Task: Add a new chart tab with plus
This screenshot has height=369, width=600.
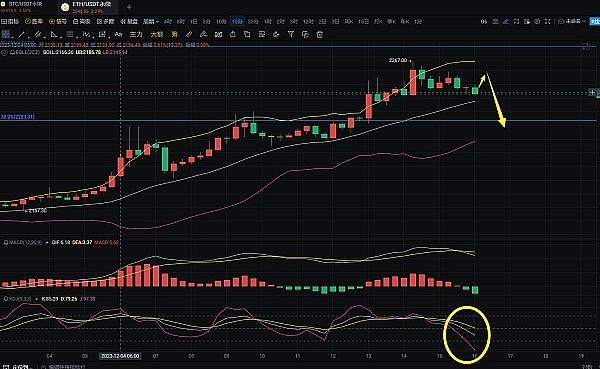Action: point(129,7)
